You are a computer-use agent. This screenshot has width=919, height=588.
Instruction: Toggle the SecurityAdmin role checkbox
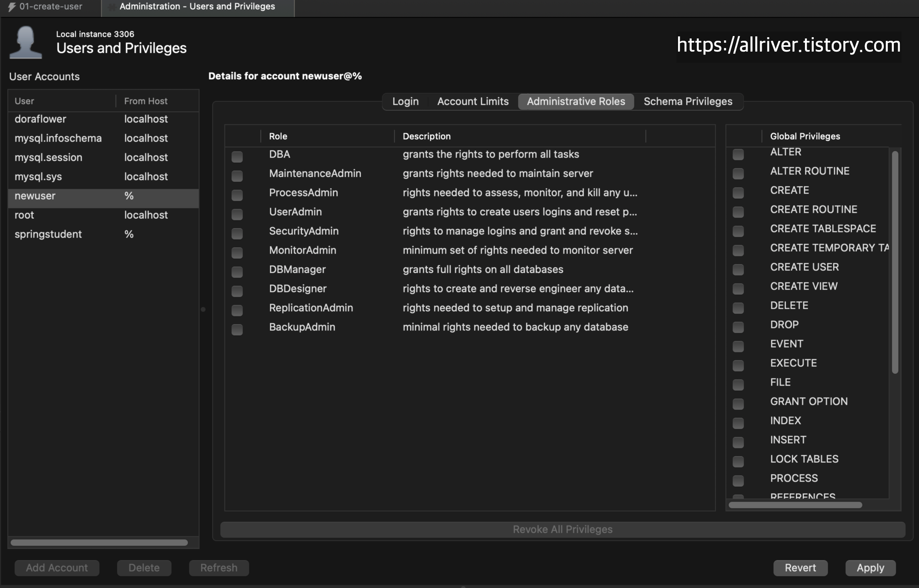click(x=237, y=233)
